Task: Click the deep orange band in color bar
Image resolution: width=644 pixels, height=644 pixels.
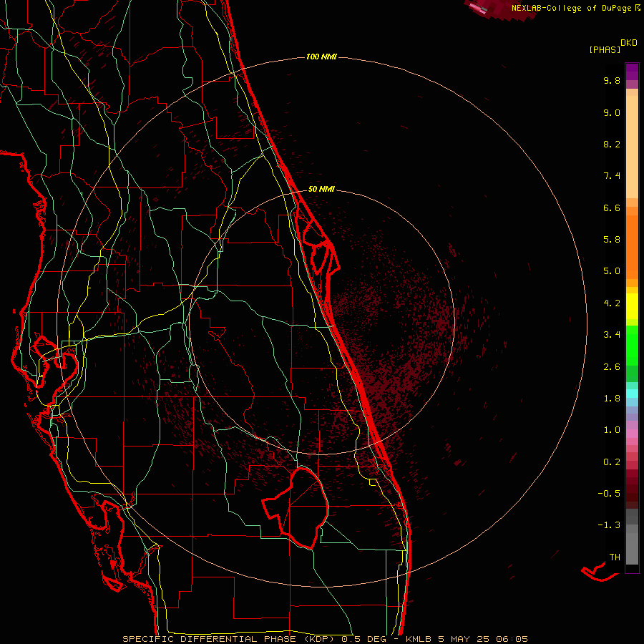Action: pyautogui.click(x=632, y=247)
